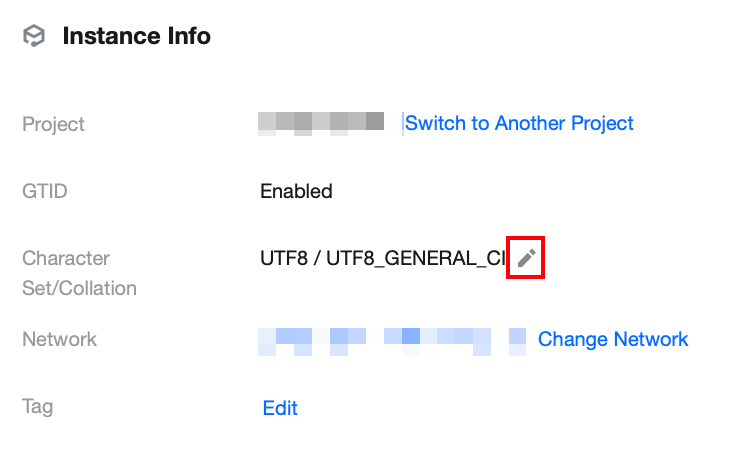Image resolution: width=730 pixels, height=450 pixels.
Task: Click the GTID Enabled status text
Action: pos(296,191)
